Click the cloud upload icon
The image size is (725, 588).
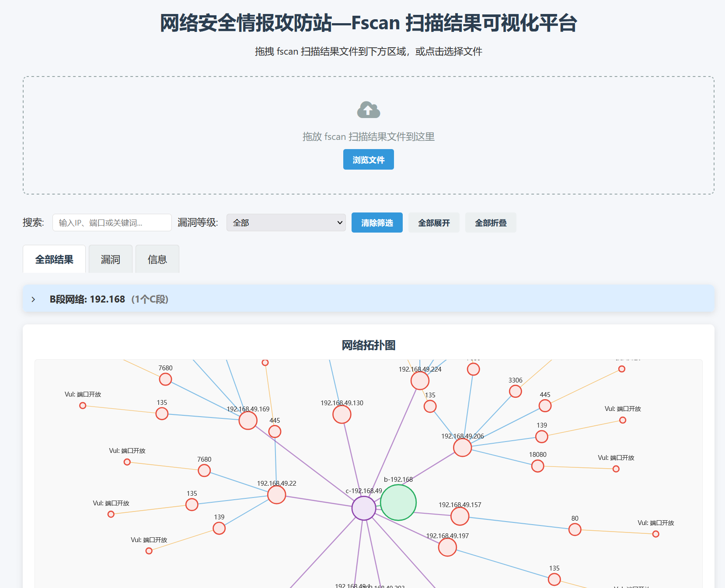369,110
